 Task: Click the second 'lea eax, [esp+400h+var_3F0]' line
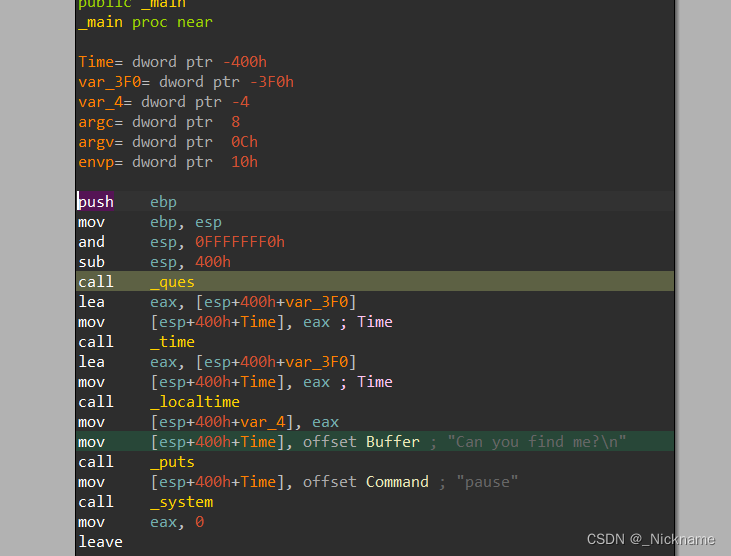coord(217,362)
